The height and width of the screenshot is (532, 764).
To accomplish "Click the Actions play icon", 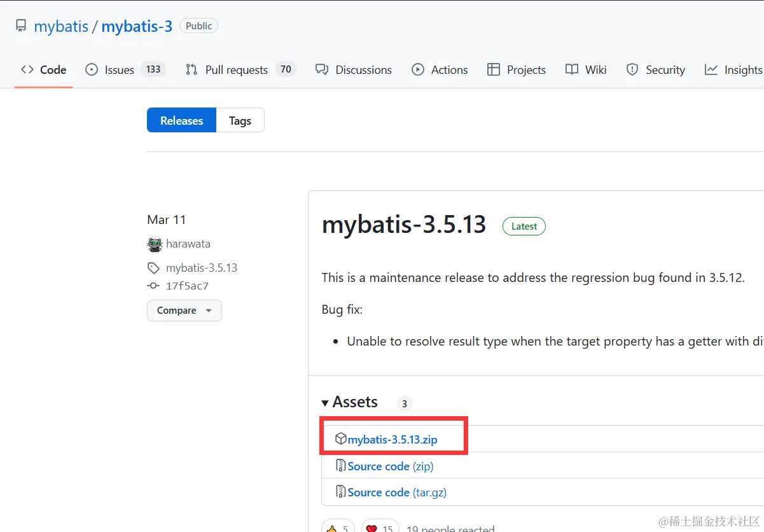I will click(x=418, y=69).
